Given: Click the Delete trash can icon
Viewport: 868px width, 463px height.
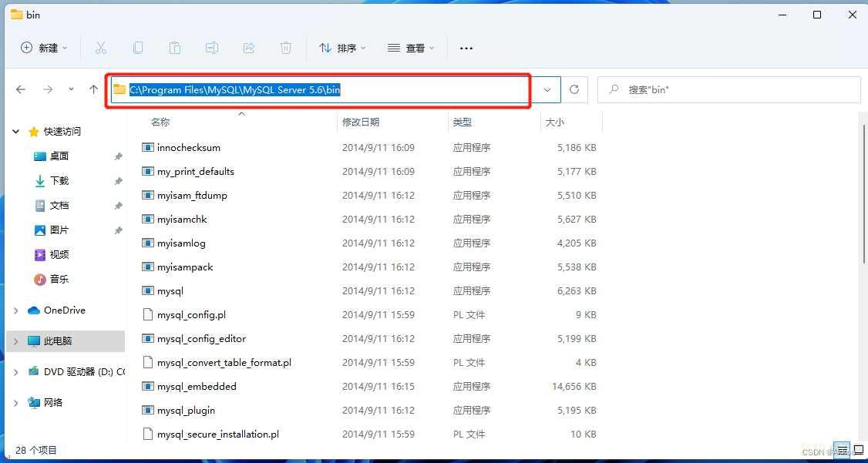Looking at the screenshot, I should (286, 48).
